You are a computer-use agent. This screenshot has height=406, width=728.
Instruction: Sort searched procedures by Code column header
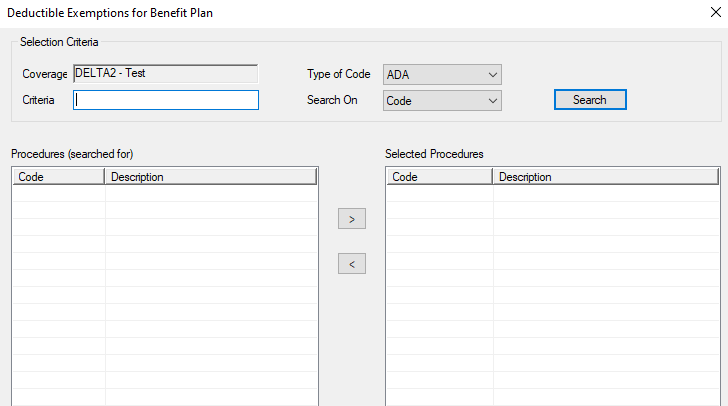coord(58,177)
